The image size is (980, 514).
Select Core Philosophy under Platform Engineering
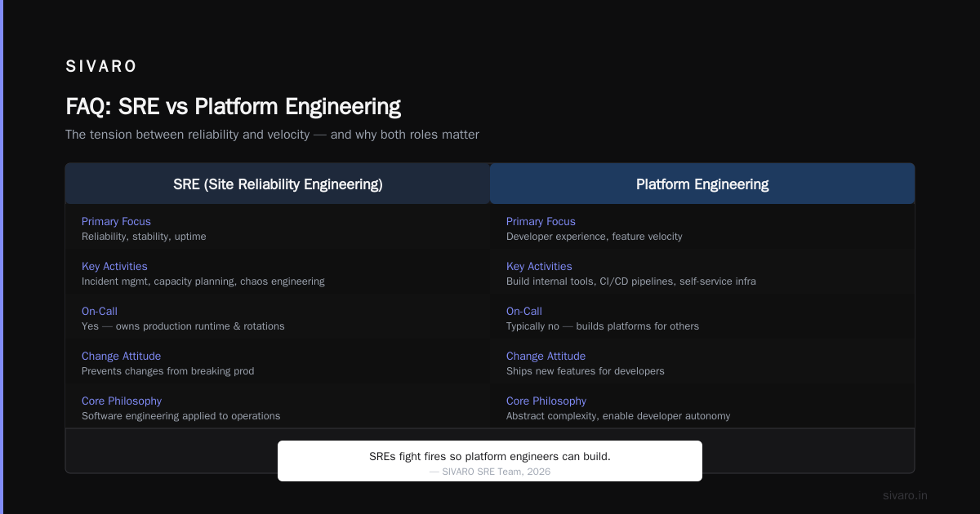pyautogui.click(x=546, y=401)
